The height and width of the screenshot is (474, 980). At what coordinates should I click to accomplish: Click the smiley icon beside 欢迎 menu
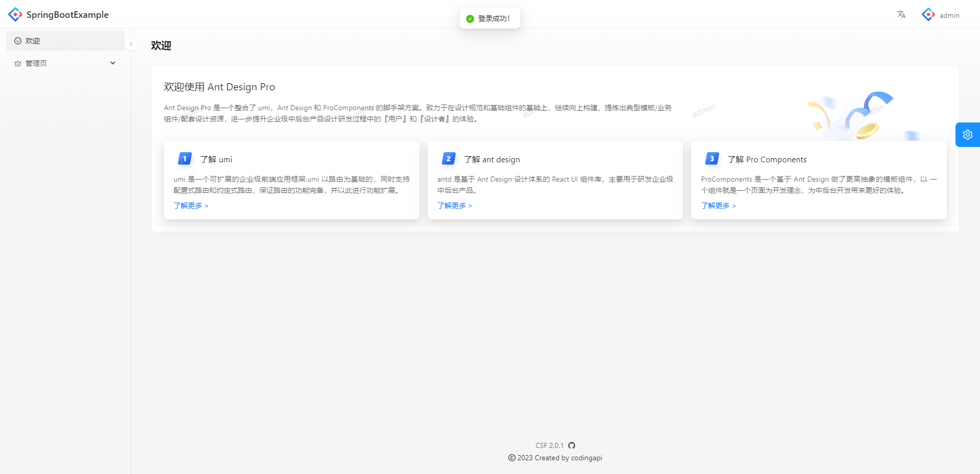tap(18, 41)
